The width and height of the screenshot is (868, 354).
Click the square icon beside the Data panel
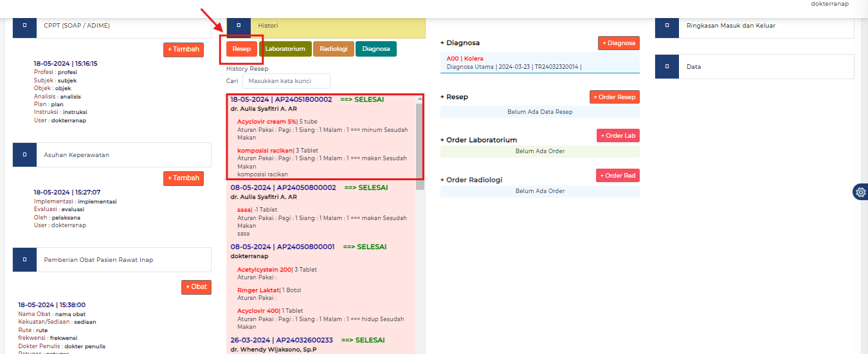[x=667, y=67]
